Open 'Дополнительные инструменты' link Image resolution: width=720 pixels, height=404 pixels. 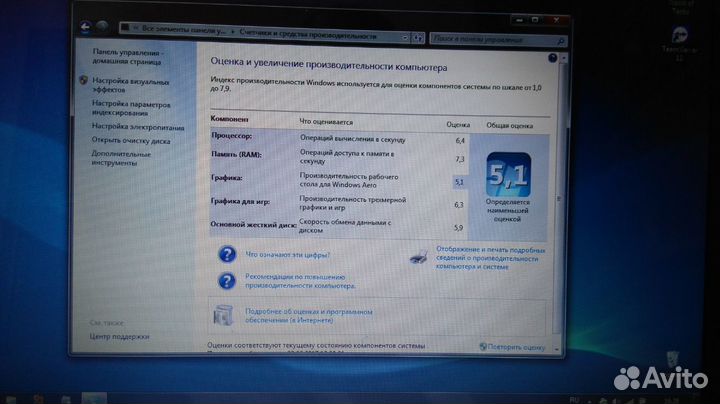tap(121, 158)
